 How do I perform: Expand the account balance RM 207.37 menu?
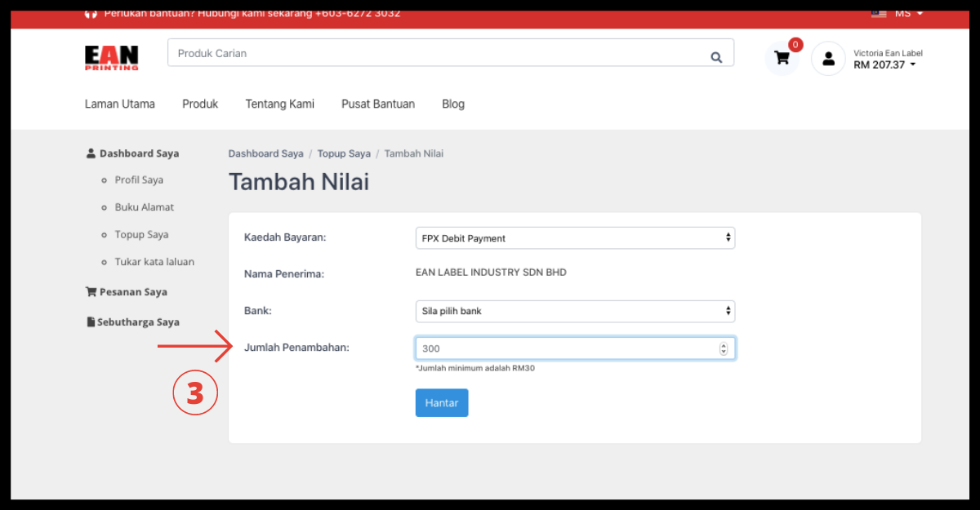point(884,65)
